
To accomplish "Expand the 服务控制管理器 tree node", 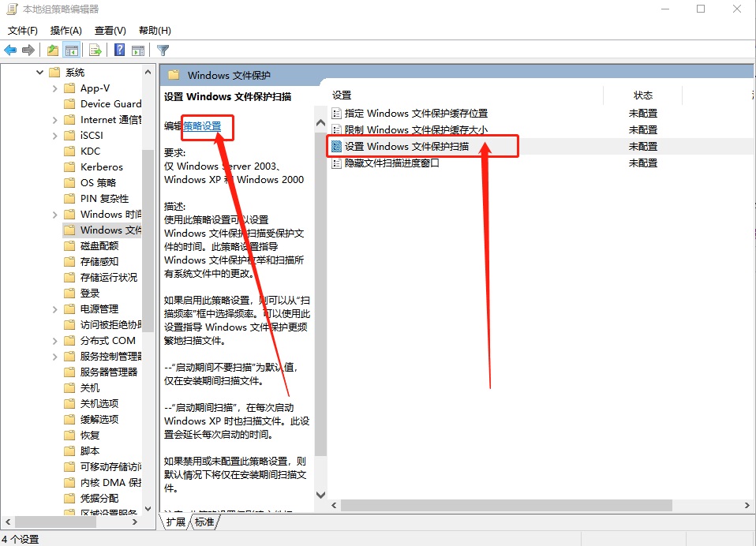I will (x=55, y=357).
